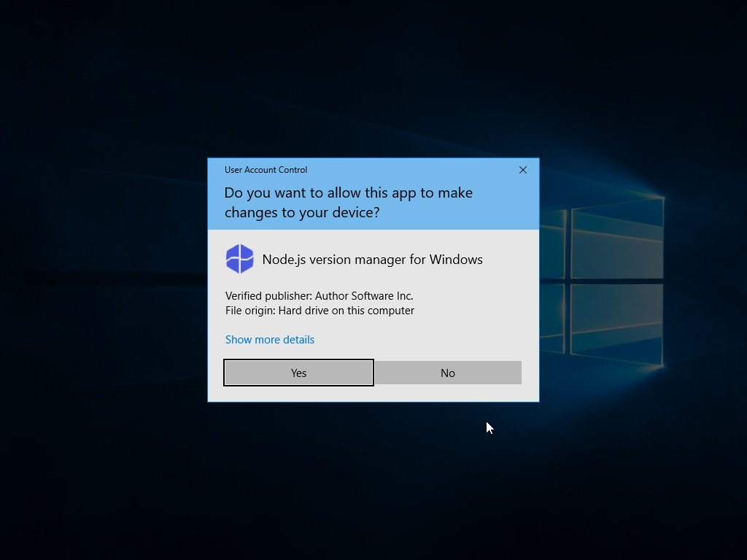Click No to deny changes
Image resolution: width=747 pixels, height=560 pixels.
tap(448, 373)
